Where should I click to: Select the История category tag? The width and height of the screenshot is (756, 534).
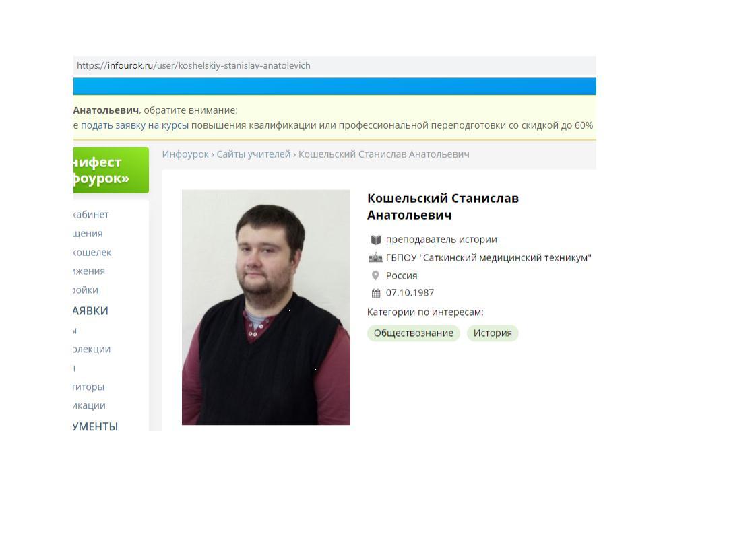click(493, 333)
